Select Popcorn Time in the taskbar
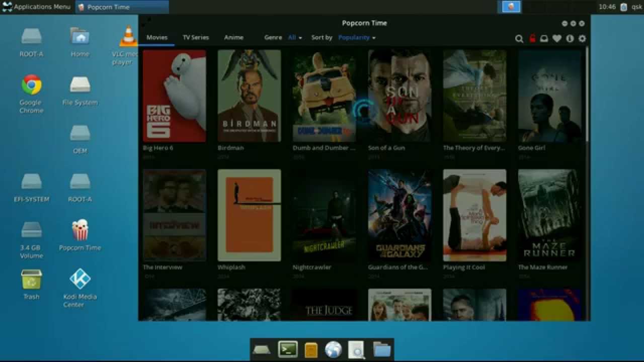Viewport: 644px width, 362px height. pyautogui.click(x=122, y=7)
